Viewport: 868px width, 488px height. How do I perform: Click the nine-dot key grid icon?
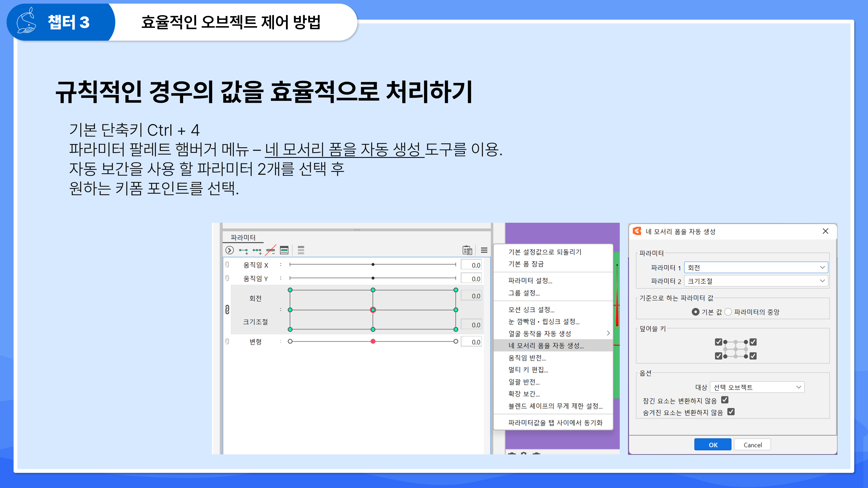[x=301, y=250]
